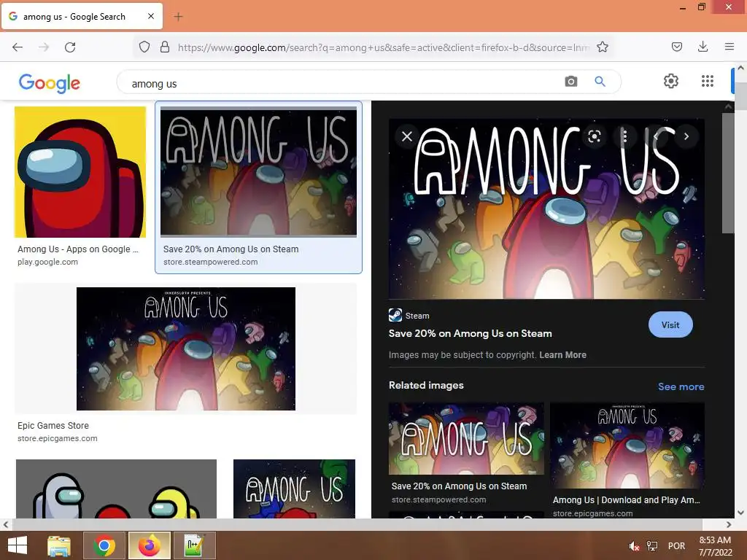Change the POR input language

[x=676, y=546]
